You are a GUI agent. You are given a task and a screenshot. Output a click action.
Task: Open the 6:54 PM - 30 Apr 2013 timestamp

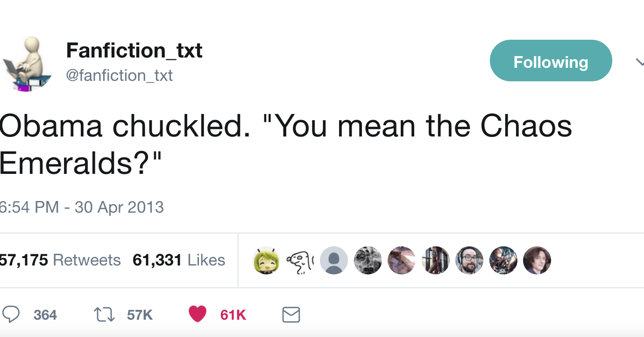click(x=82, y=207)
